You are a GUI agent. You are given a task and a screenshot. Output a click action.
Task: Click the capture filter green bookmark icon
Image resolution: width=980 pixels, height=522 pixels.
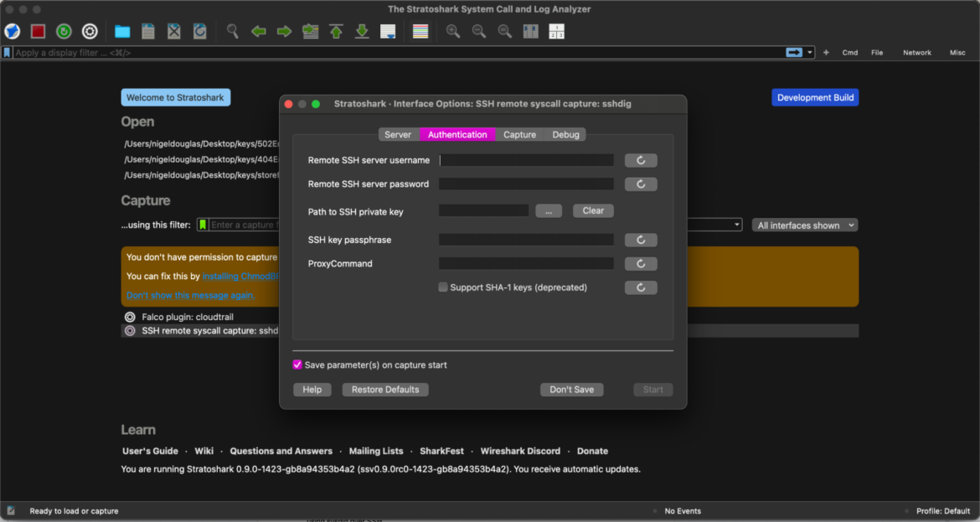(x=203, y=225)
